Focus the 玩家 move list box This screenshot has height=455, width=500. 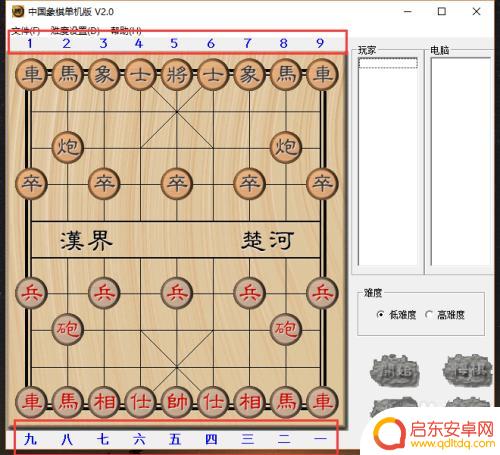point(388,161)
